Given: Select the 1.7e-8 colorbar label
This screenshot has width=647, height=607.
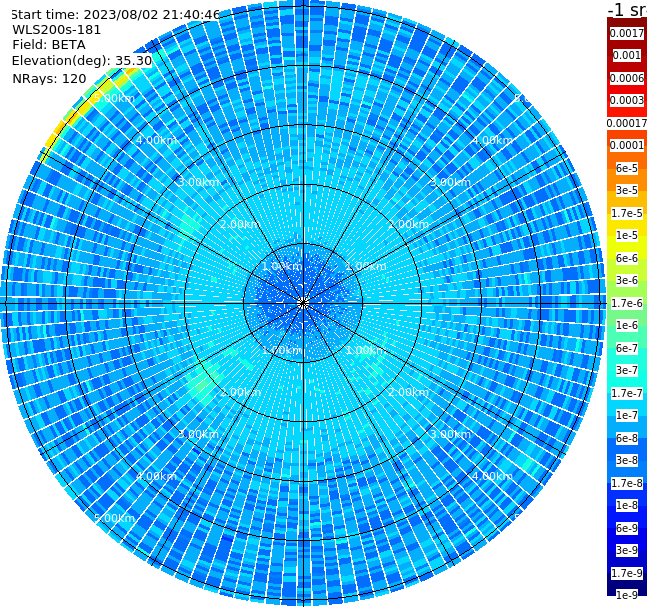Looking at the screenshot, I should [x=627, y=483].
